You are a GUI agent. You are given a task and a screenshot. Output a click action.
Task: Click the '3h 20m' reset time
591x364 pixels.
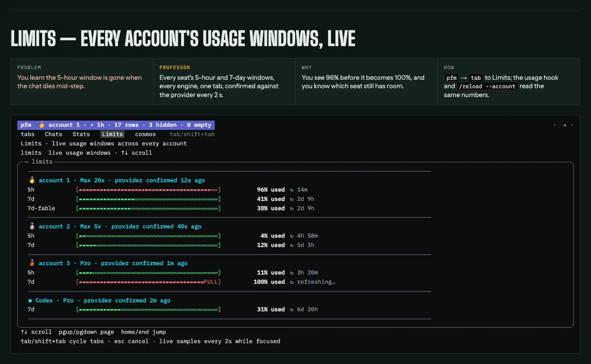[x=307, y=273]
